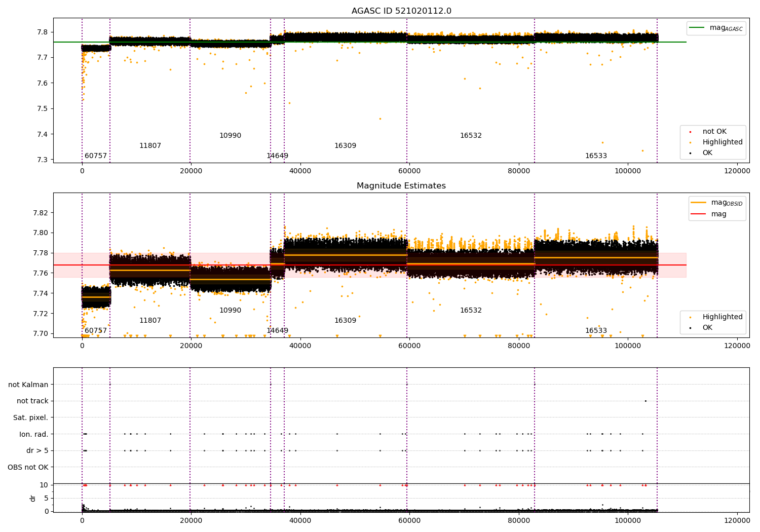This screenshot has height=532, width=760.
Task: Click y-axis tick '7.6' in AGASC ID plot
Action: point(42,83)
